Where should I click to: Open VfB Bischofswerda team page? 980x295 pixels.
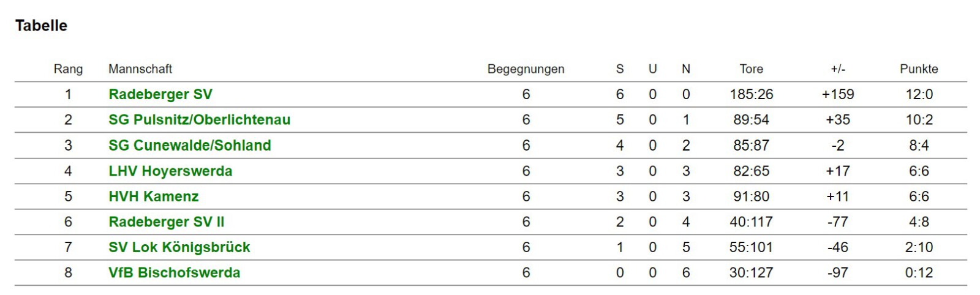coord(175,273)
